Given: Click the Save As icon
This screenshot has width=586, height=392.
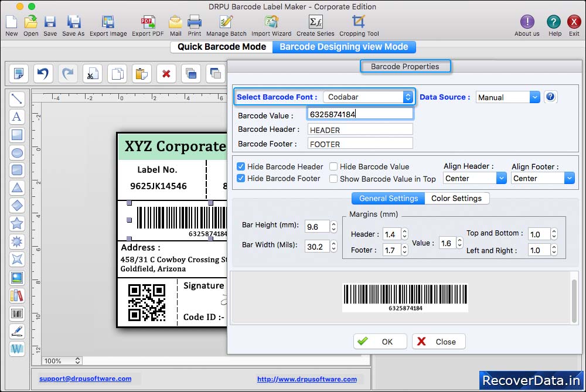Looking at the screenshot, I should pos(74,22).
